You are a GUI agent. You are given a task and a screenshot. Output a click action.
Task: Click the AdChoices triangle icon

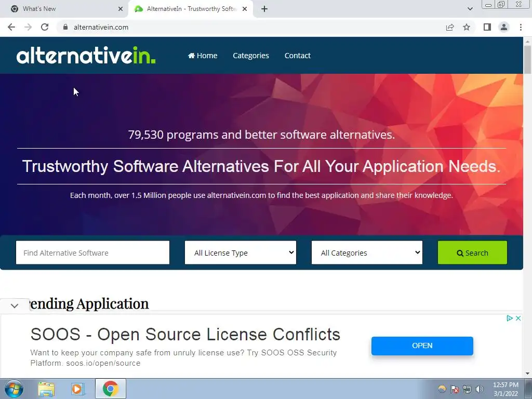point(509,318)
